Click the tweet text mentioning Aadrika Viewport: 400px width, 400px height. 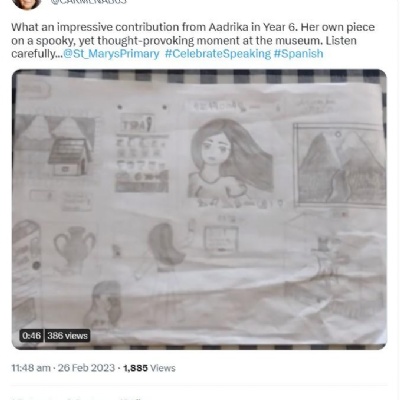point(193,40)
